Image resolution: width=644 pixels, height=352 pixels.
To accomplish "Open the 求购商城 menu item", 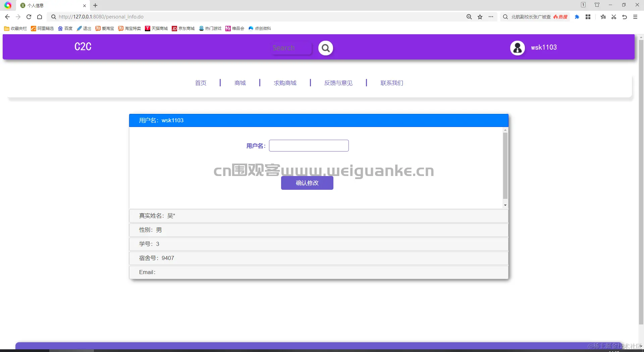I will (x=285, y=83).
